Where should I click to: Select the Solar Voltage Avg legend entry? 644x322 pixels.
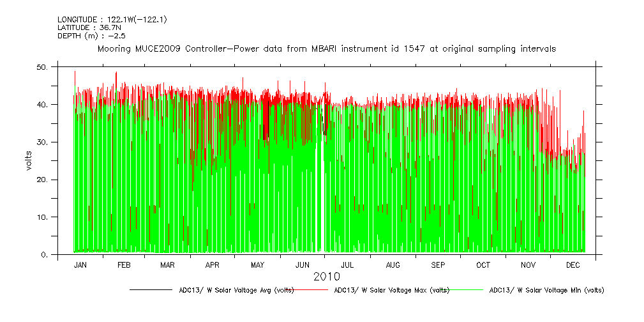pyautogui.click(x=236, y=290)
